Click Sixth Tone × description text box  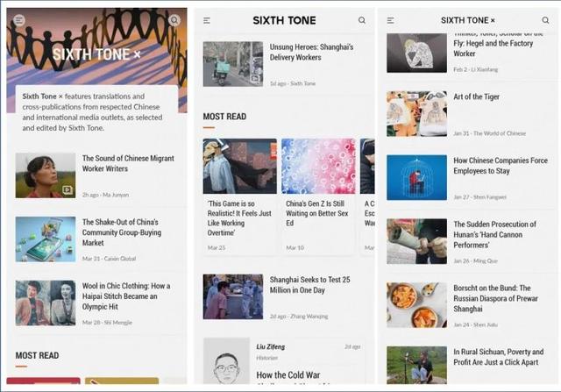(96, 111)
